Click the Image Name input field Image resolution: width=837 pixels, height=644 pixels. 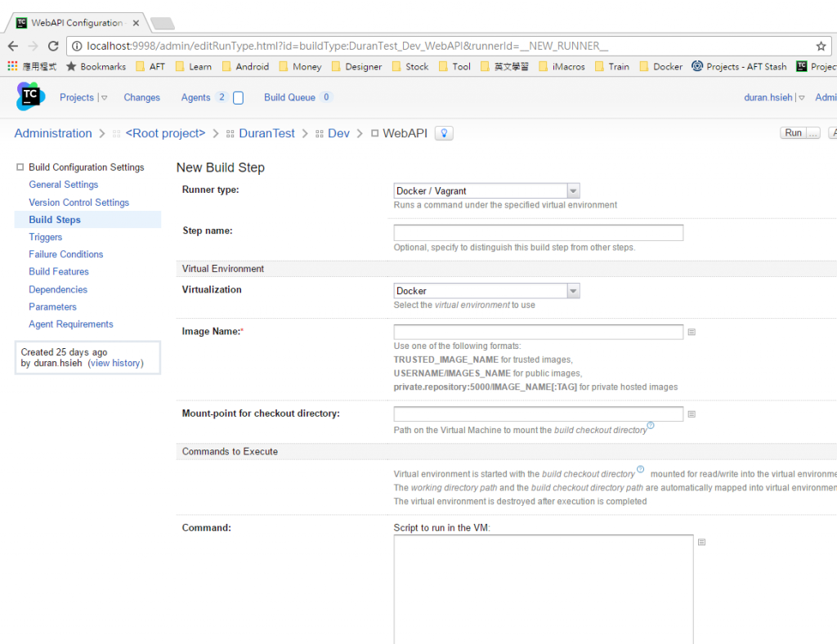[538, 332]
